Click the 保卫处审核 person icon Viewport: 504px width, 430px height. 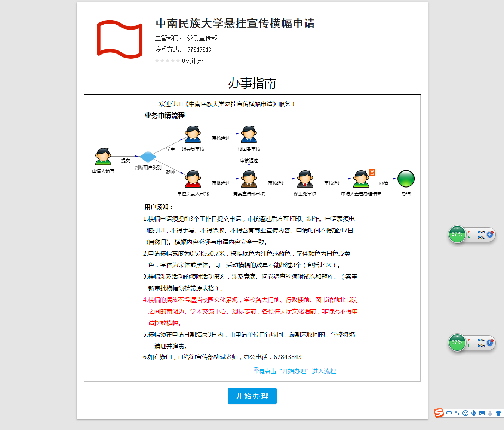coord(305,179)
